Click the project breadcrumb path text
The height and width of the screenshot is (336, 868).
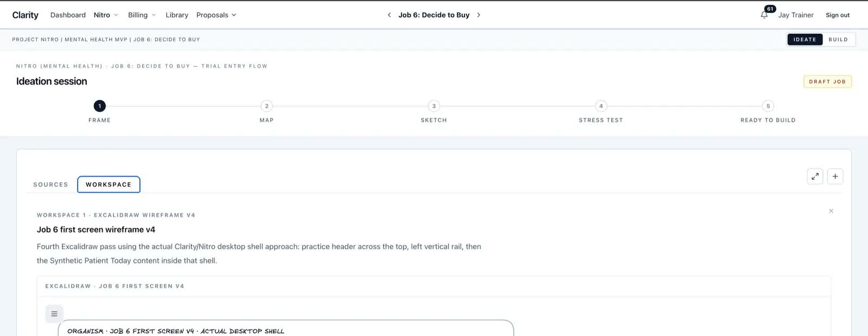106,40
